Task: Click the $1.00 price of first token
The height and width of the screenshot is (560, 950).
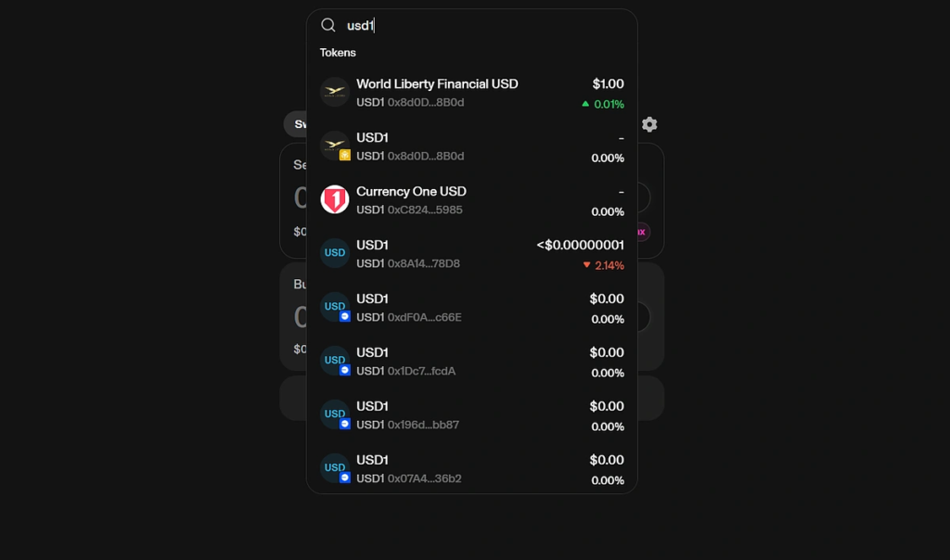Action: pyautogui.click(x=608, y=83)
